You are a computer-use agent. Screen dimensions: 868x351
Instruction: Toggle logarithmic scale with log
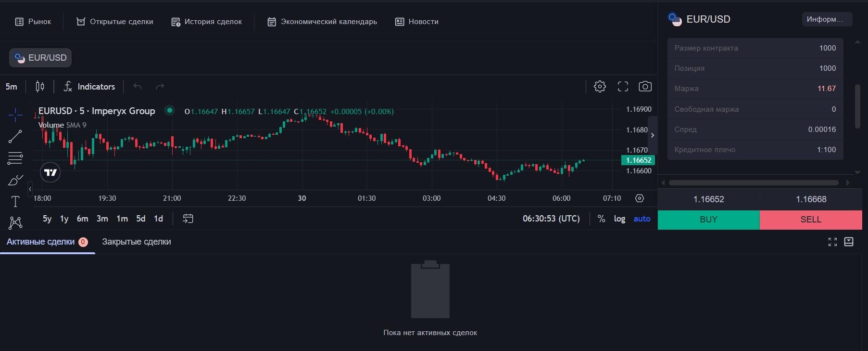pos(619,219)
